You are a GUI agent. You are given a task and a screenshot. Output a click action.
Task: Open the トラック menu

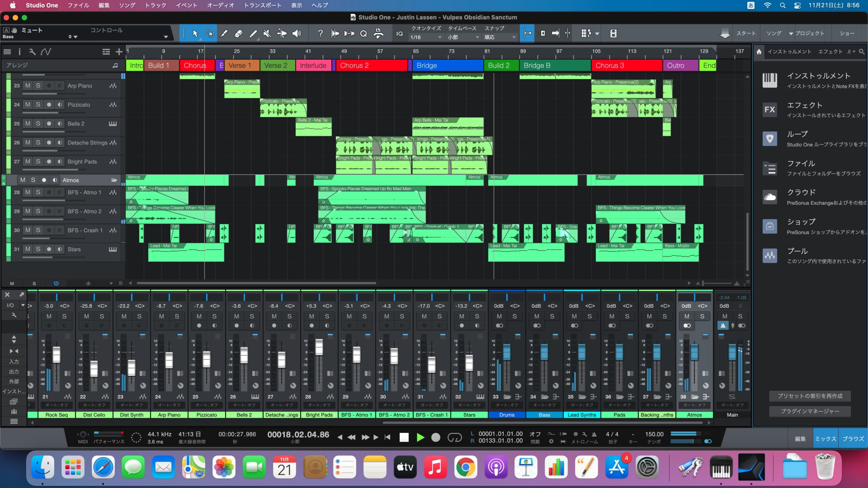click(x=156, y=5)
